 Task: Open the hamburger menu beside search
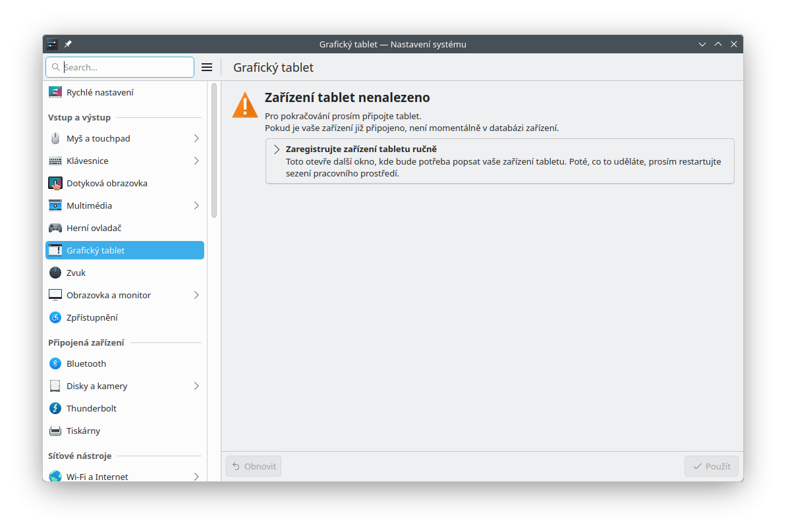pyautogui.click(x=207, y=67)
